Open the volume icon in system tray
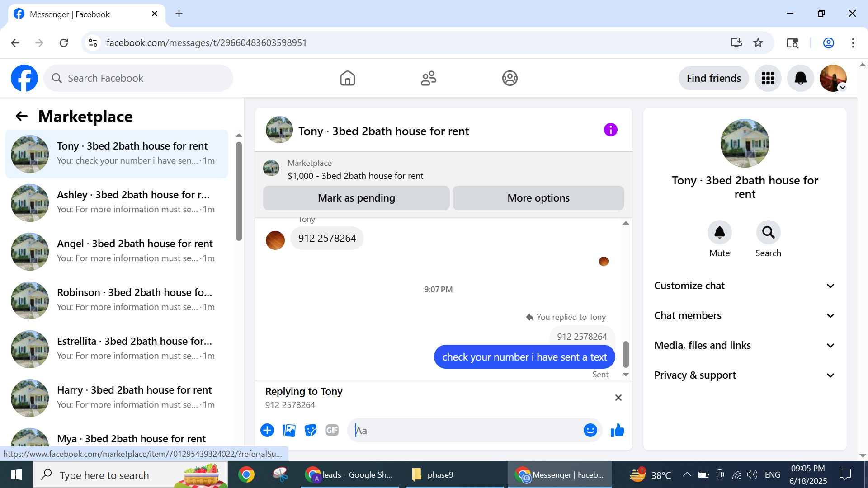 [x=752, y=474]
